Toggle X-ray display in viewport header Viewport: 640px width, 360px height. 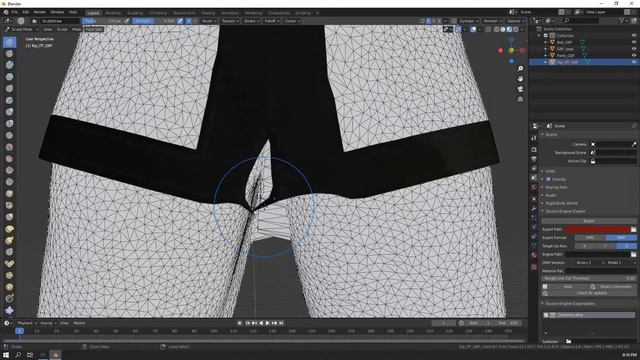coord(488,29)
